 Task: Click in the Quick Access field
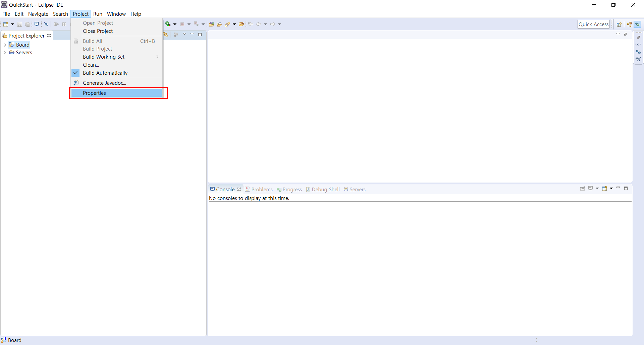point(593,24)
